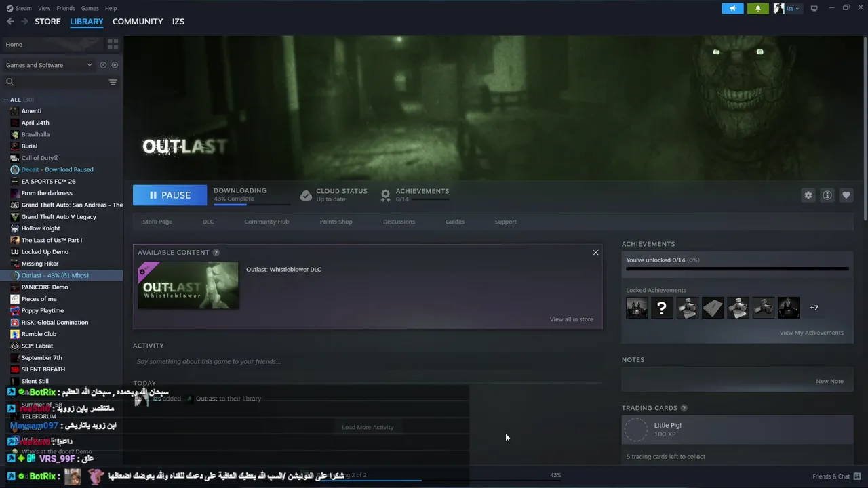Viewport: 868px width, 488px height.
Task: Open the Outlast manage gear icon
Action: pos(808,195)
